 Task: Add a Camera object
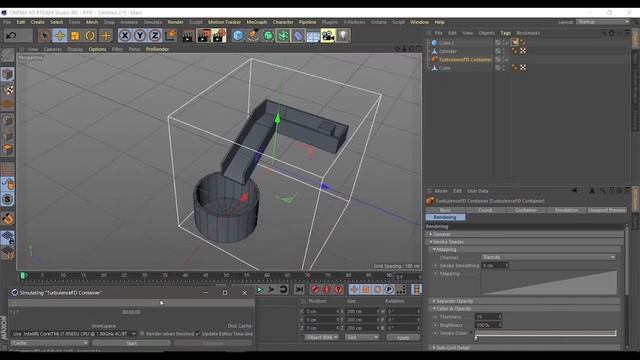point(328,36)
